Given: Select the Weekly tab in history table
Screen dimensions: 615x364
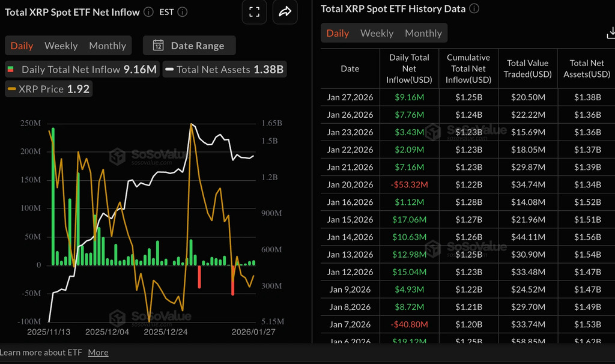Looking at the screenshot, I should (377, 33).
